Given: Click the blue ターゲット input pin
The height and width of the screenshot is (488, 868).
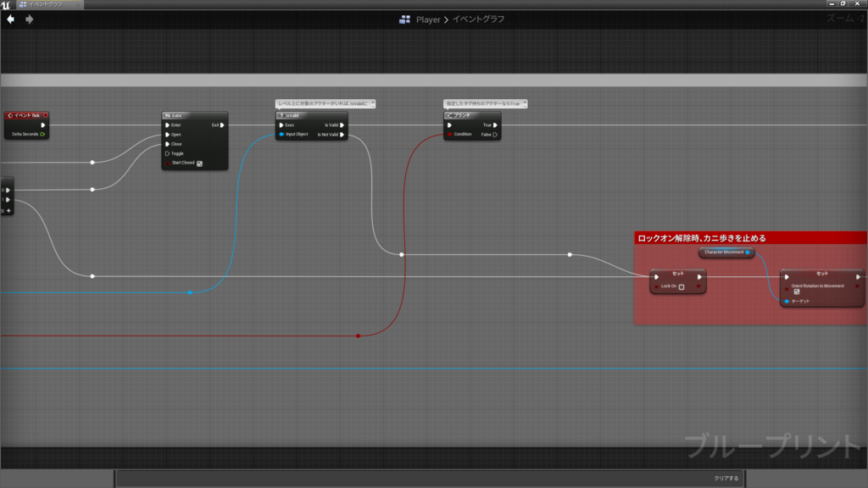Looking at the screenshot, I should tap(787, 301).
